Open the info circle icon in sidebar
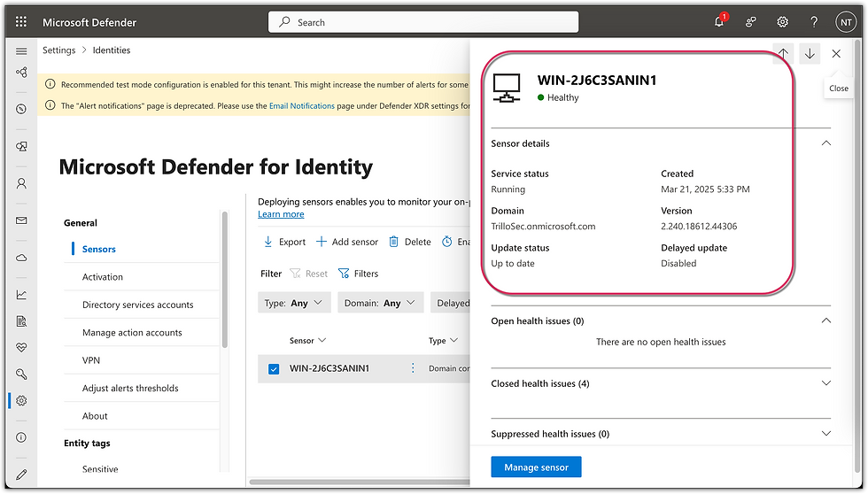The height and width of the screenshot is (494, 868). tap(21, 437)
